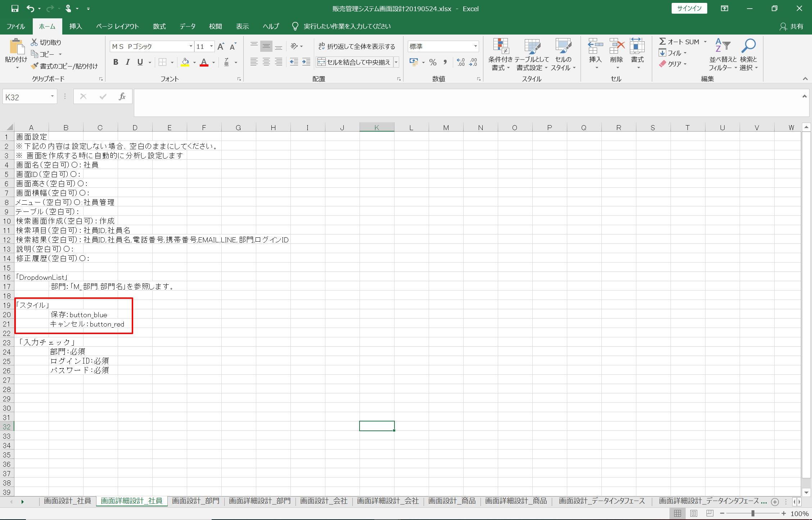
Task: Toggle Bold formatting
Action: 116,62
